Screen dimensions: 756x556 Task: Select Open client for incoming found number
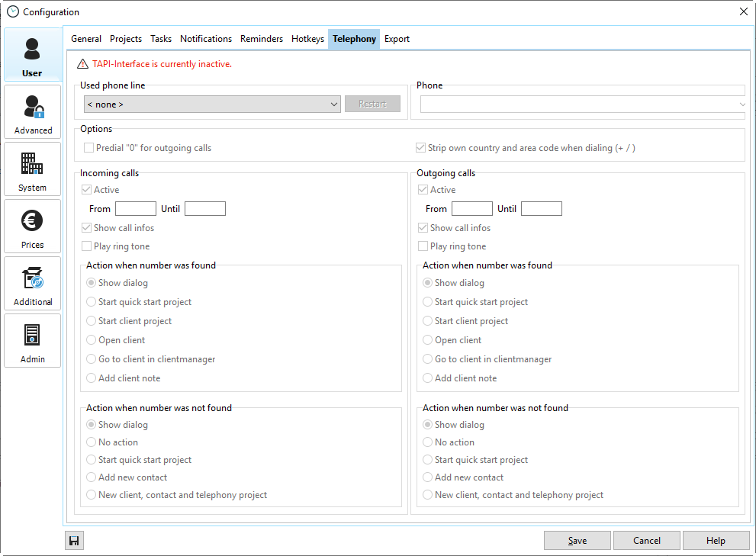pyautogui.click(x=92, y=340)
